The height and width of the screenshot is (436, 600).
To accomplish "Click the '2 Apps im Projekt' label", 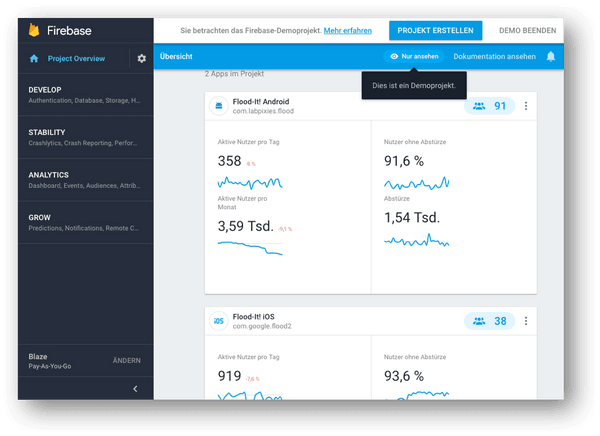I will pyautogui.click(x=234, y=74).
